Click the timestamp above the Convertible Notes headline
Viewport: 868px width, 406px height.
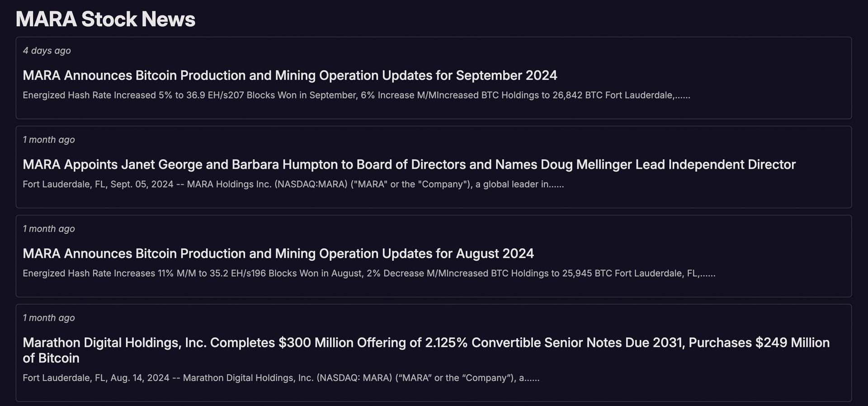(x=49, y=318)
